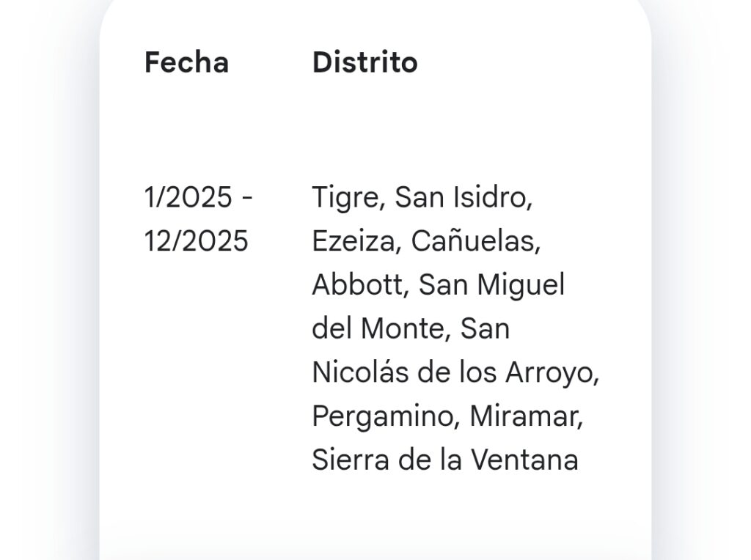Click the Distrito column header
The width and height of the screenshot is (751, 560).
click(365, 62)
